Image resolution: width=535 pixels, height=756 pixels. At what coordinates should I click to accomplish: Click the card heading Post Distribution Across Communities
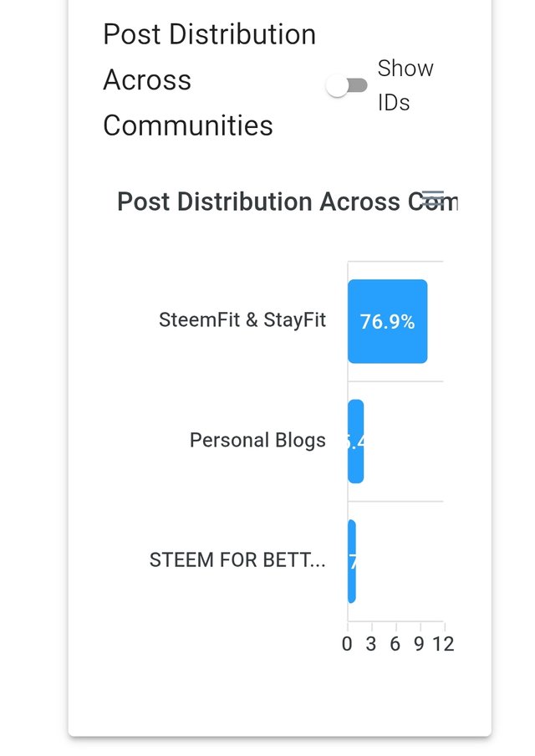pos(209,80)
